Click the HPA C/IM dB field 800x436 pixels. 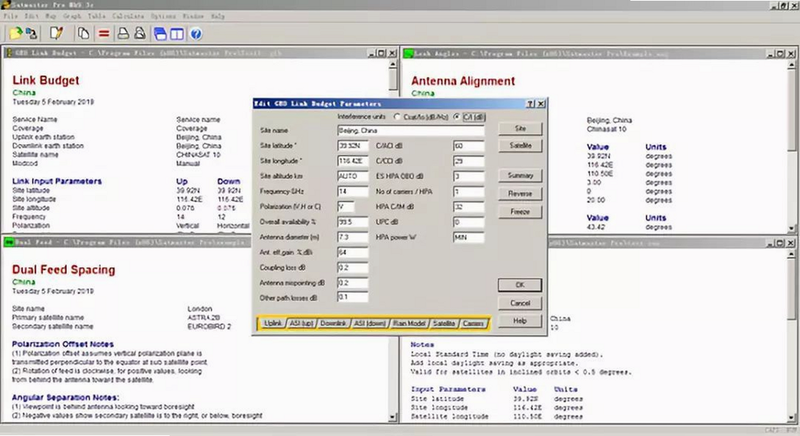(468, 207)
